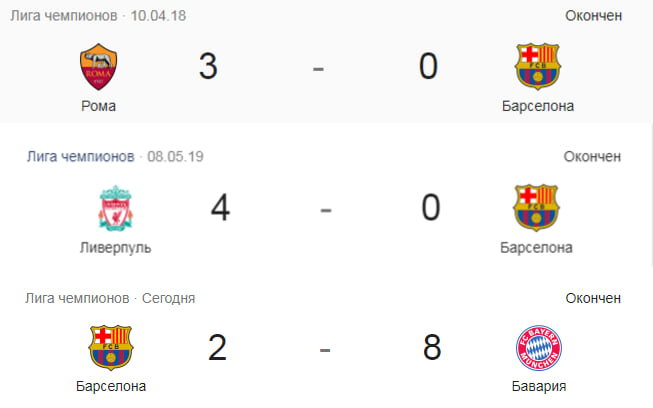Select Окончен status of the Bayern match
Image resolution: width=653 pixels, height=408 pixels.
[x=592, y=298]
